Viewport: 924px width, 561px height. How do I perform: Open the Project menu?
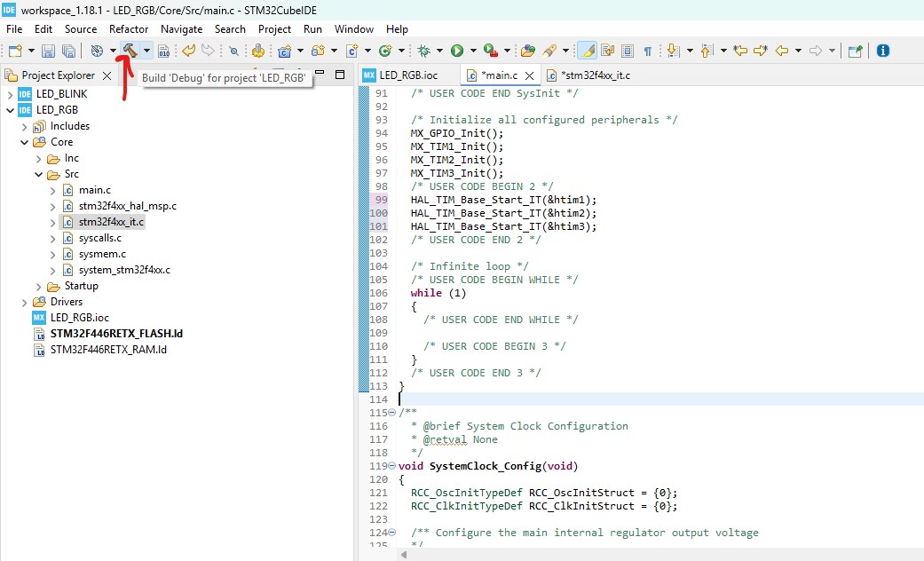click(274, 29)
